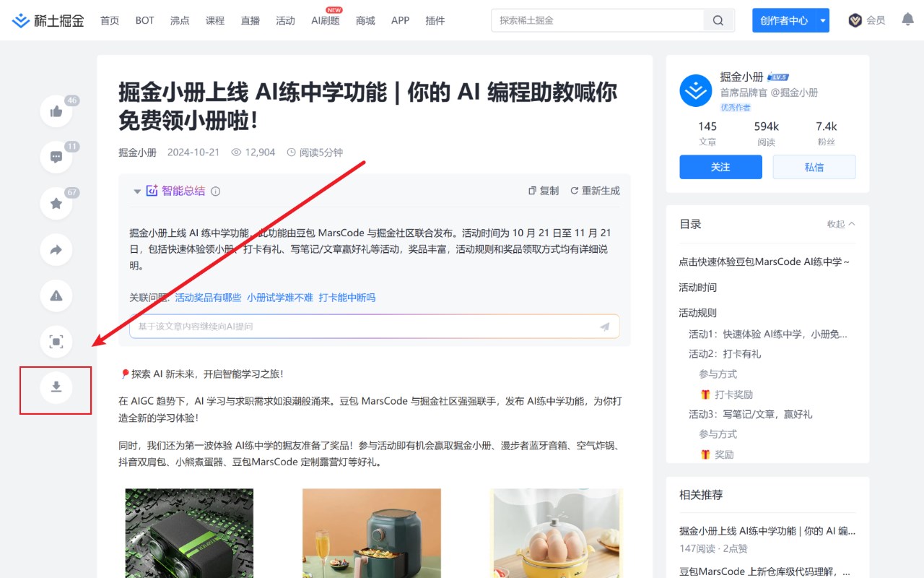The image size is (924, 578).
Task: Open 创作者中心 dropdown arrow
Action: point(823,20)
